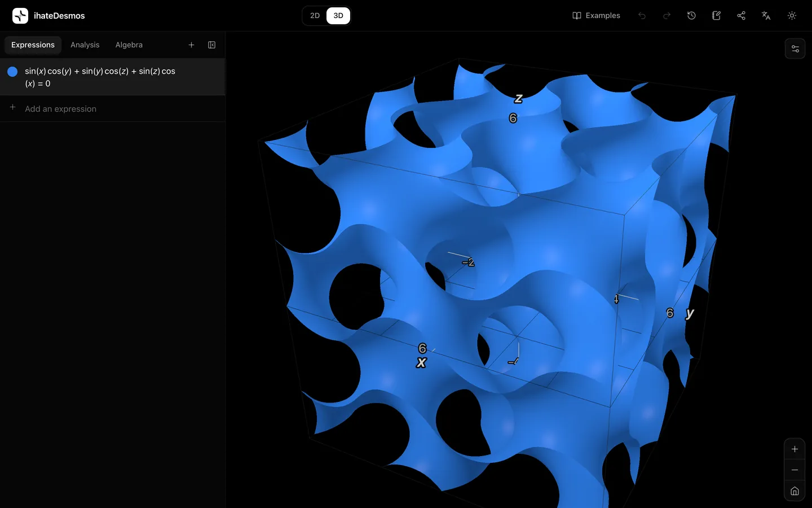
Task: Open graph settings sliders icon
Action: tap(795, 49)
